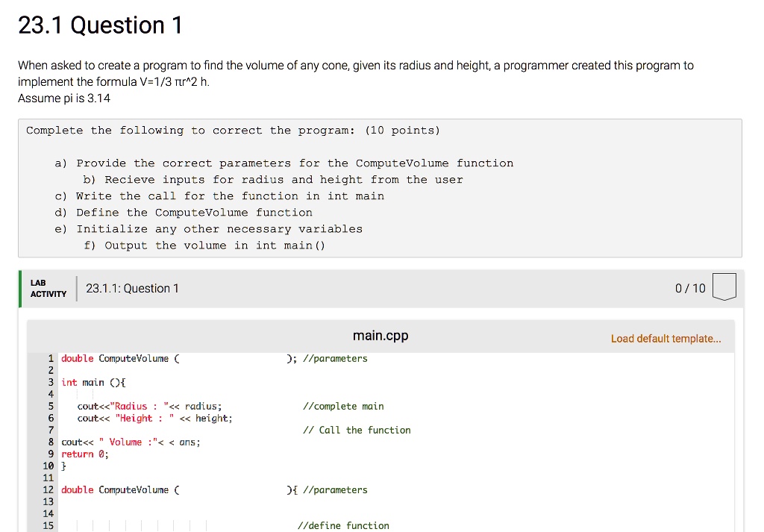This screenshot has width=764, height=532.
Task: Click the 0 / 10 score indicator
Action: click(x=689, y=288)
